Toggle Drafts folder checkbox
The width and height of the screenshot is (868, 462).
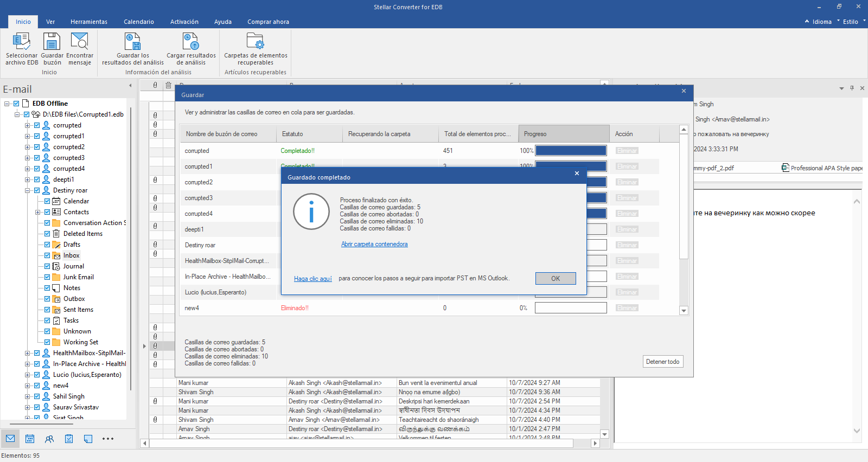point(47,245)
